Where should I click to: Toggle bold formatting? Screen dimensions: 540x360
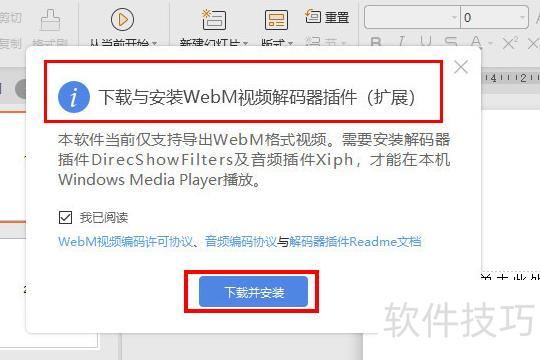tap(375, 42)
